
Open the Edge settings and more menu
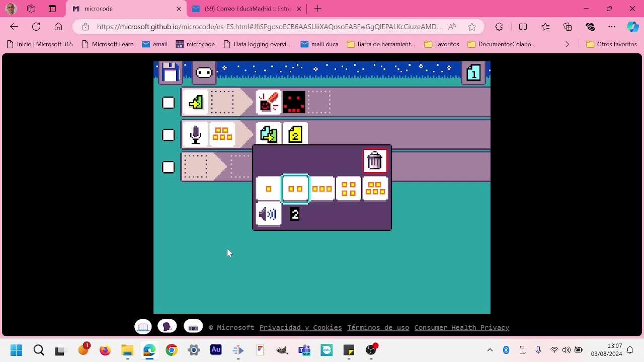click(612, 27)
